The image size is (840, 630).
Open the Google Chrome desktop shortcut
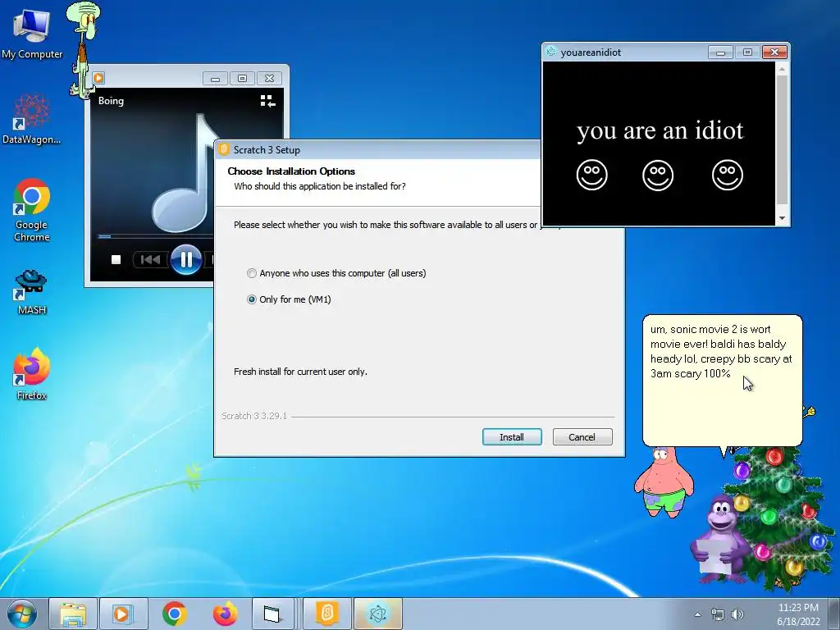(32, 209)
